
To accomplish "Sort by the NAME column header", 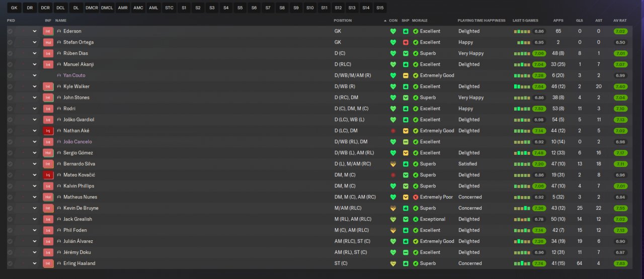I will pos(60,21).
